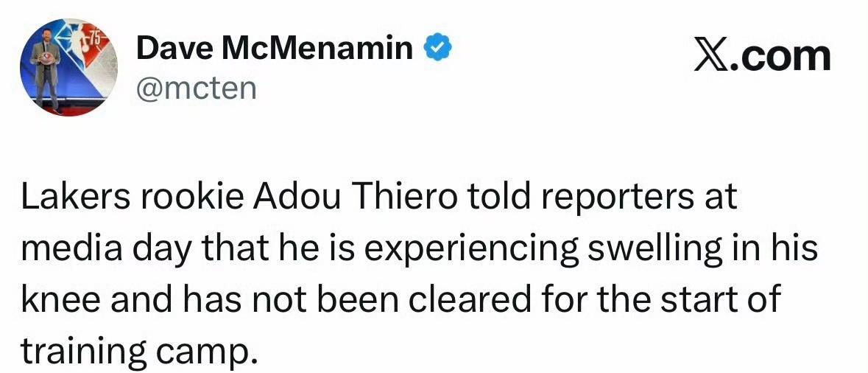Viewport: 868px width, 373px height.
Task: Click the word "media" in the tweet
Action: tap(66, 249)
